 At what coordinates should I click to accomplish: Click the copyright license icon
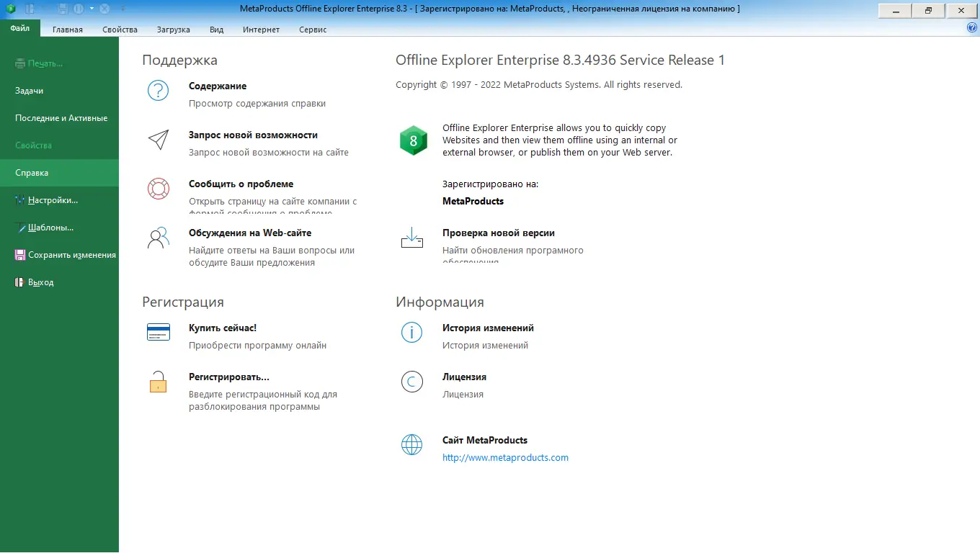tap(411, 382)
